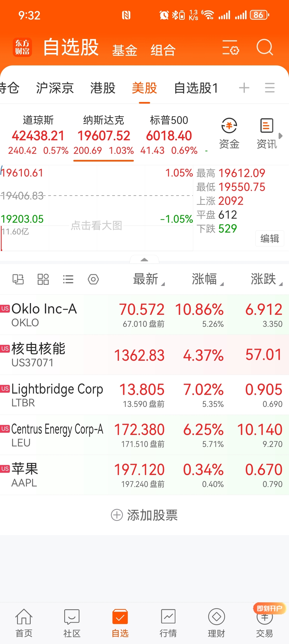Open the split-panel layout icon

coord(18,280)
